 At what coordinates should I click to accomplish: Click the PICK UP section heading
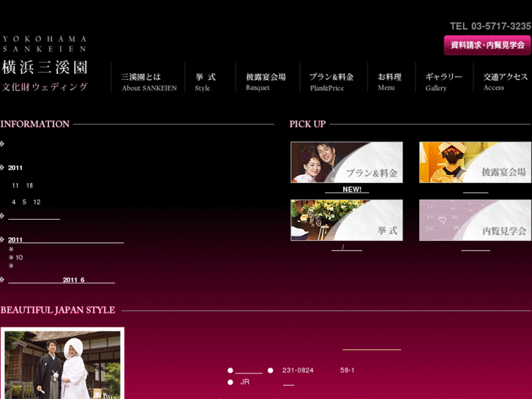click(x=307, y=124)
